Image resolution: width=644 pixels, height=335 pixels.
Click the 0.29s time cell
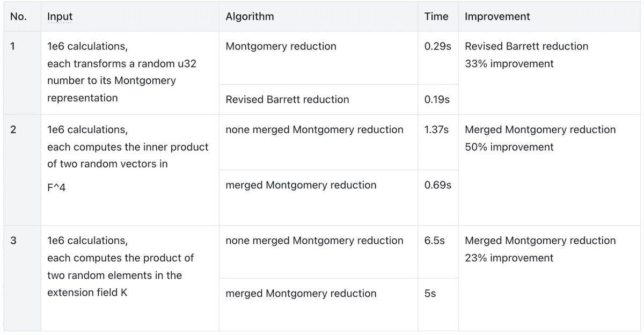(x=438, y=58)
